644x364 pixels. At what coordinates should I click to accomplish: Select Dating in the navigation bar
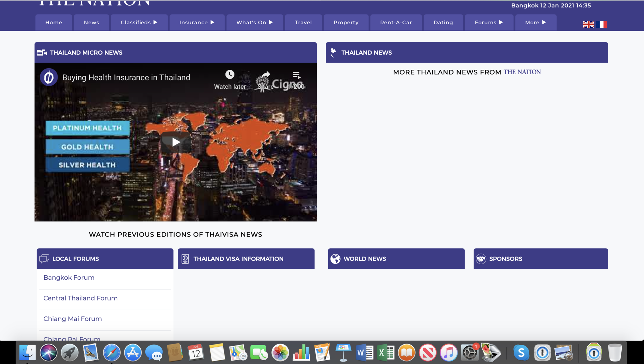point(443,22)
